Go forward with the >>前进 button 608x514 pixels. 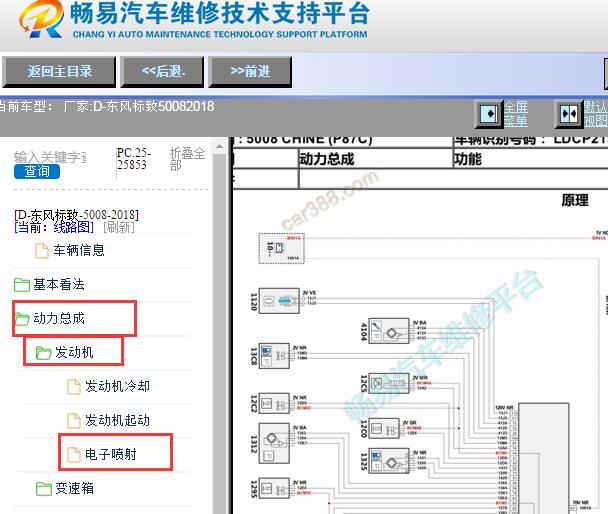(x=250, y=72)
